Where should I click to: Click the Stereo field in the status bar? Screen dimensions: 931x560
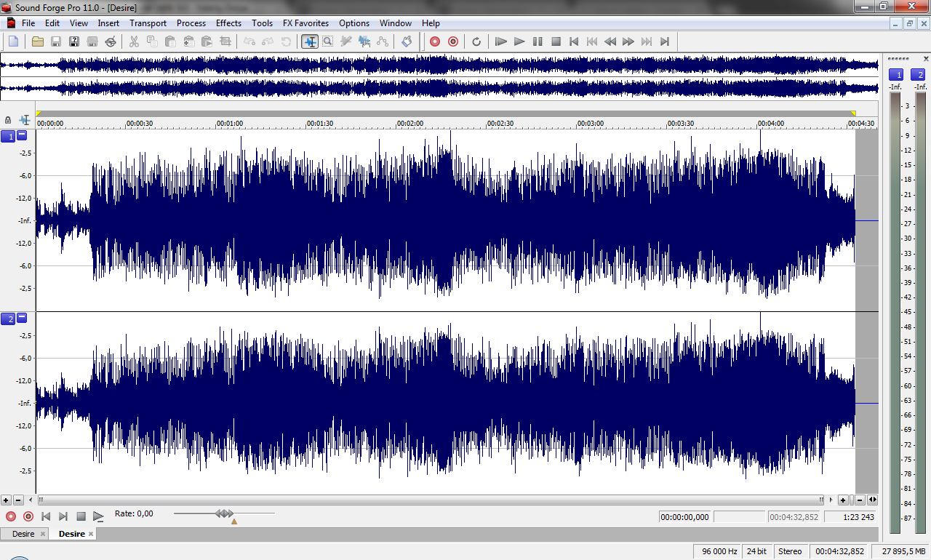coord(791,551)
